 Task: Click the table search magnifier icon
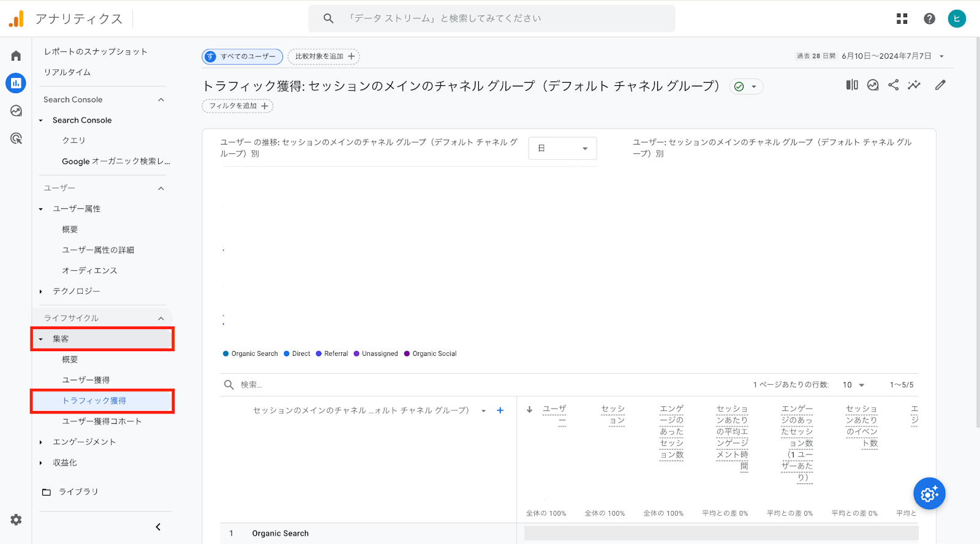pos(228,385)
